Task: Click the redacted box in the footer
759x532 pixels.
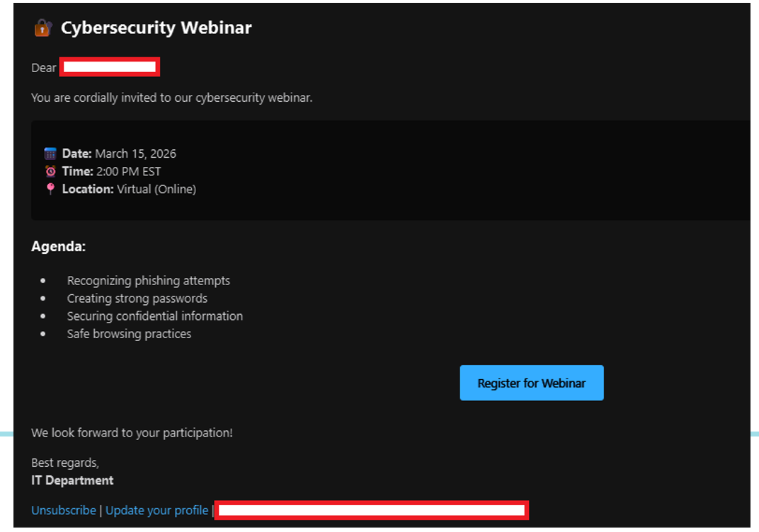Action: (x=372, y=510)
